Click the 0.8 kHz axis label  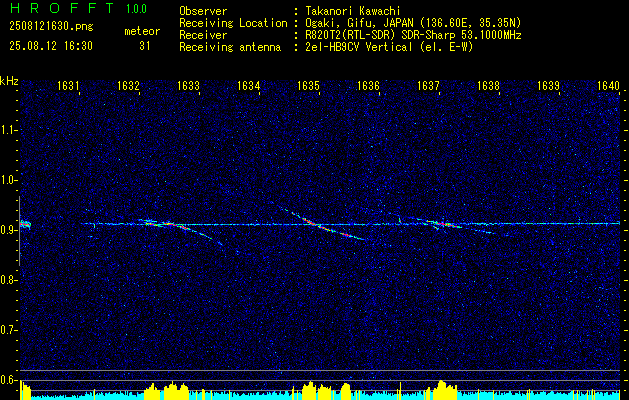(x=8, y=280)
